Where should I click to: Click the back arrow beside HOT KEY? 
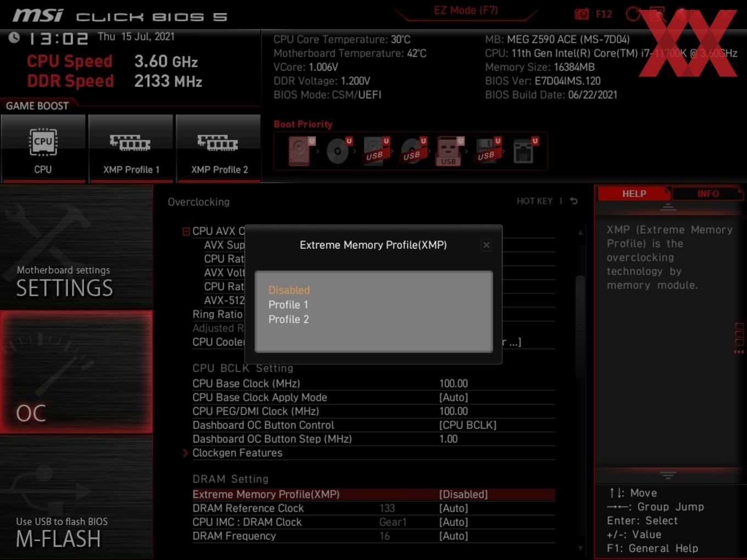click(573, 201)
